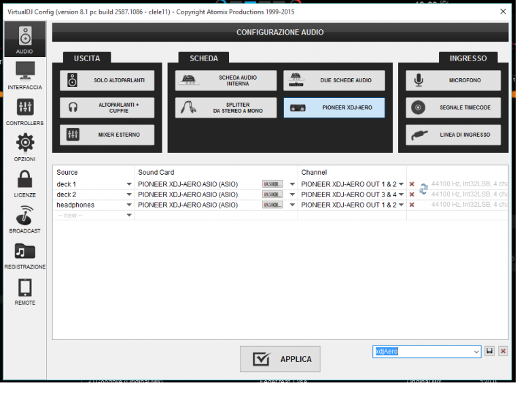Viewport: 532px width, 408px height.
Task: Delete the deck 2 audio row
Action: [x=412, y=194]
